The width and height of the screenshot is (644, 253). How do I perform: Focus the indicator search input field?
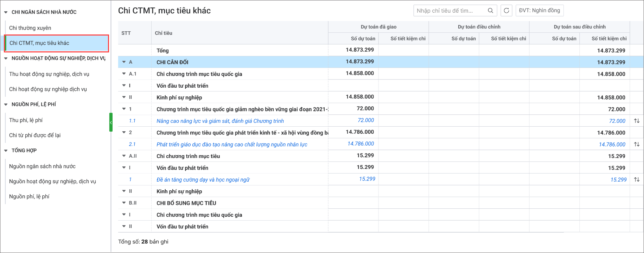click(x=450, y=11)
